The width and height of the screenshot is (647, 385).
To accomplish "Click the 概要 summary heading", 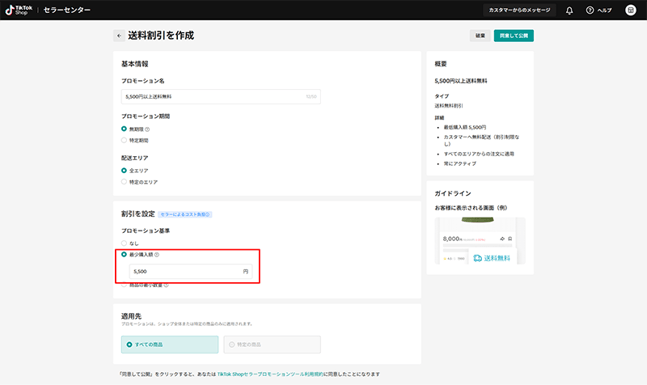I will (x=441, y=64).
